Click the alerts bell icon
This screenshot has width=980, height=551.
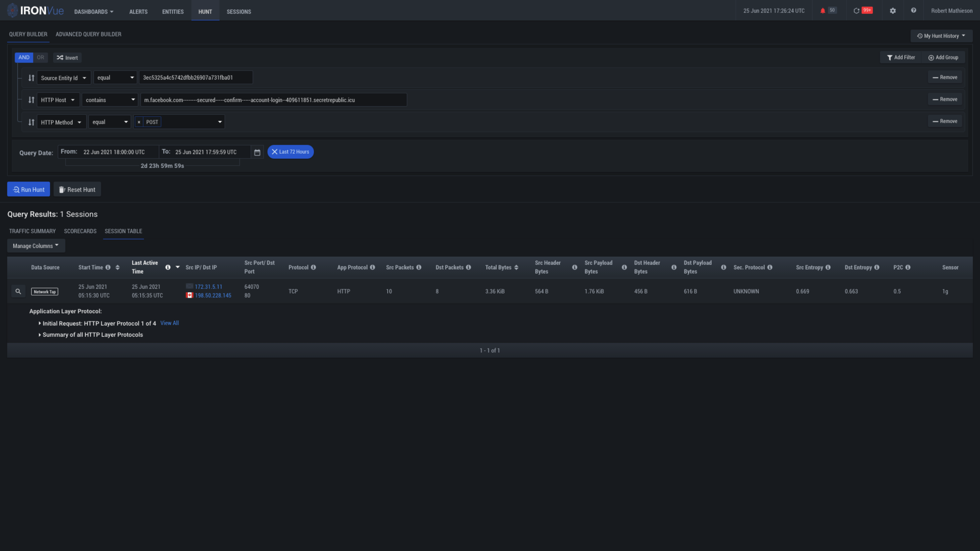tap(822, 11)
